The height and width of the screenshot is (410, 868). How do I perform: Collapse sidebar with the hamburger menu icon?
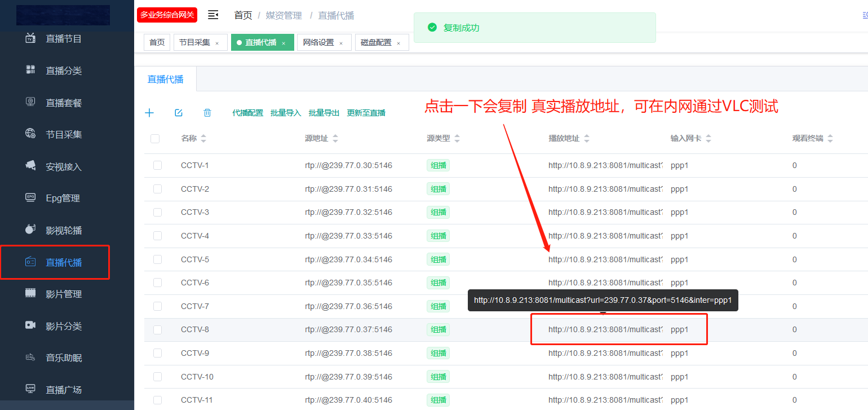tap(213, 15)
